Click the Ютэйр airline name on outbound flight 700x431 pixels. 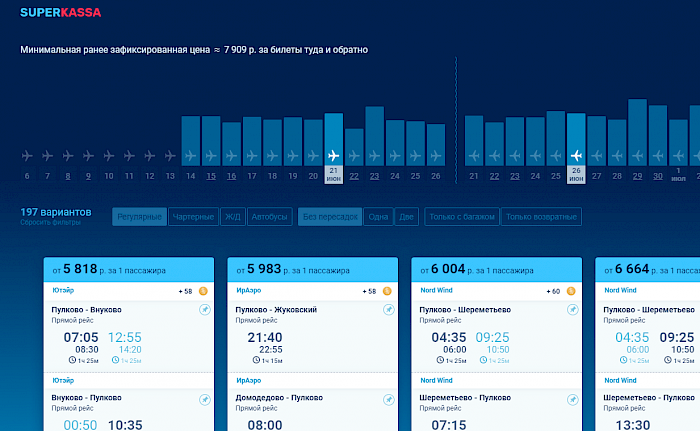point(63,290)
